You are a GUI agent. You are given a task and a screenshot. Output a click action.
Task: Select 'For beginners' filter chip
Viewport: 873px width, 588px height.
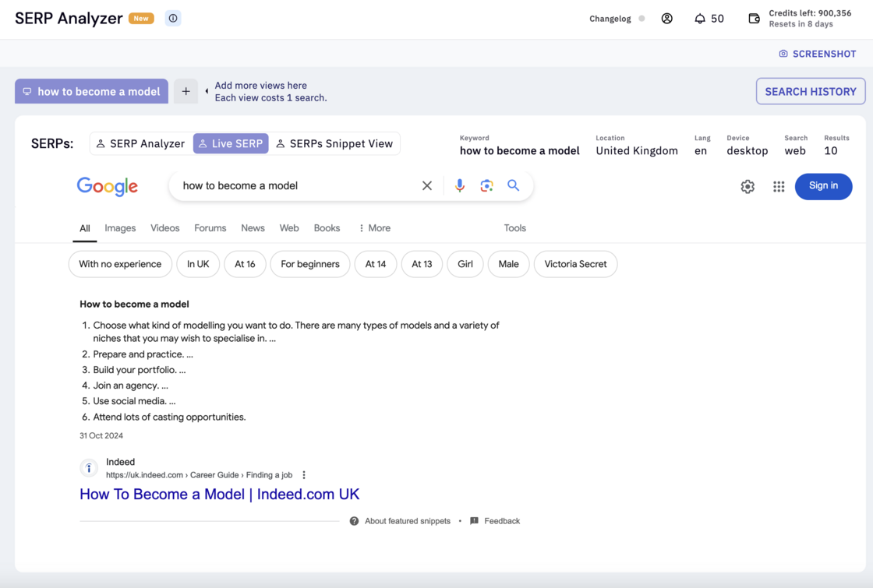[x=310, y=264]
